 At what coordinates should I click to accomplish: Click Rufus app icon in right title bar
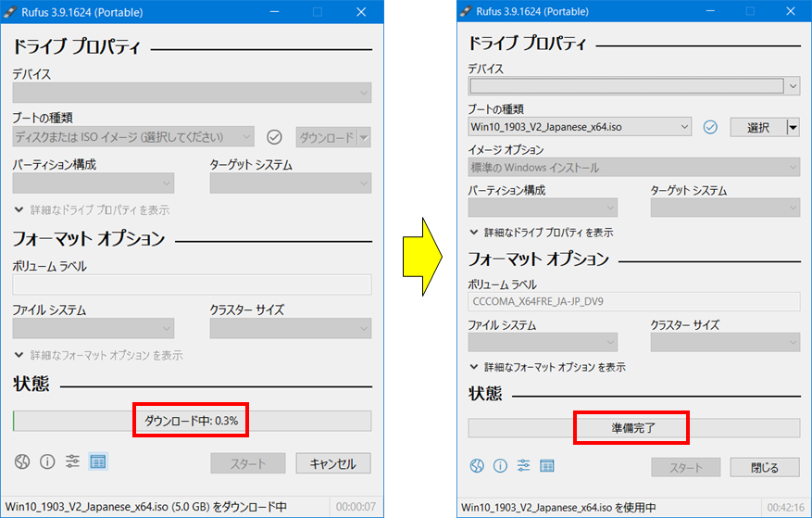pos(466,11)
